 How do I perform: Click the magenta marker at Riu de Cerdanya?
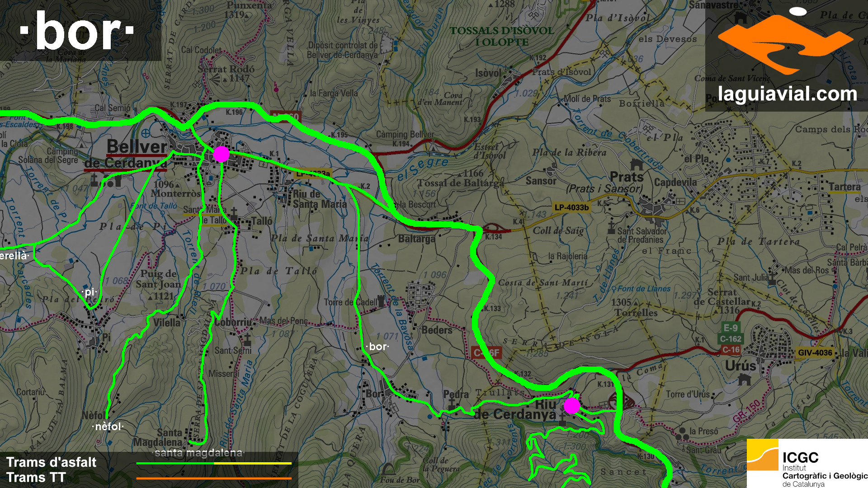click(571, 406)
